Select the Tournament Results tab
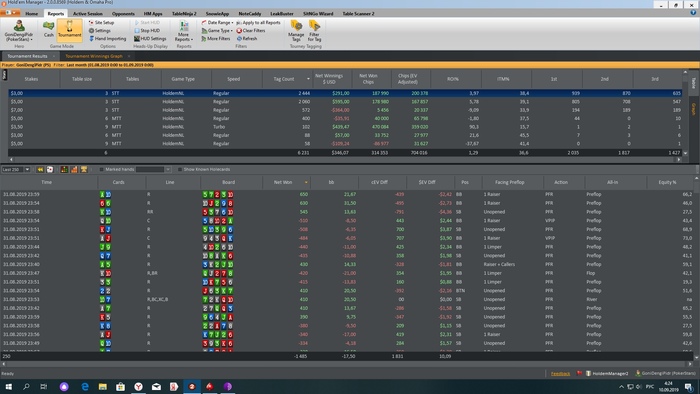This screenshot has width=700, height=394. (27, 56)
